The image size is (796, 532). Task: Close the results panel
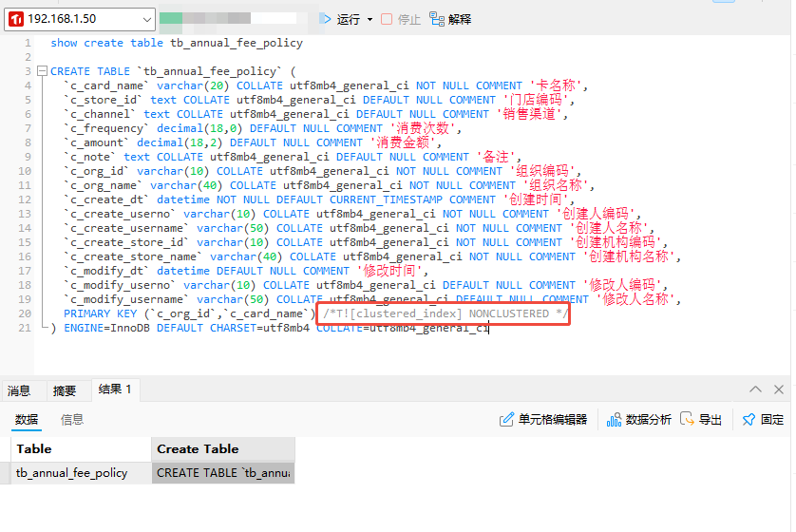coord(779,389)
